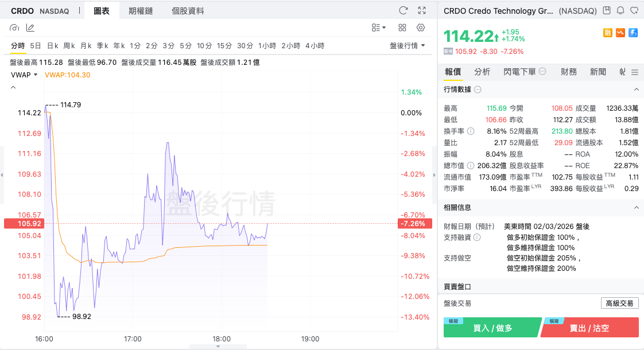
Task: Select the 周k timeframe
Action: (x=69, y=45)
